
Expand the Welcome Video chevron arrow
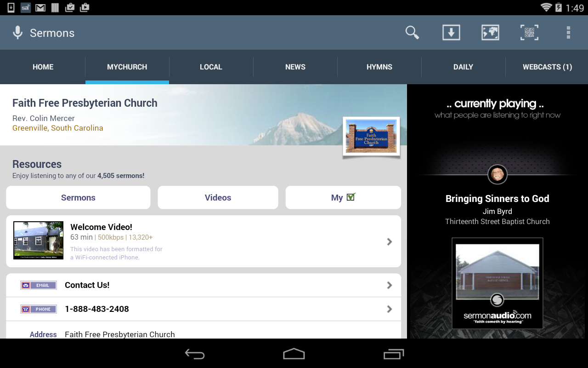click(390, 241)
